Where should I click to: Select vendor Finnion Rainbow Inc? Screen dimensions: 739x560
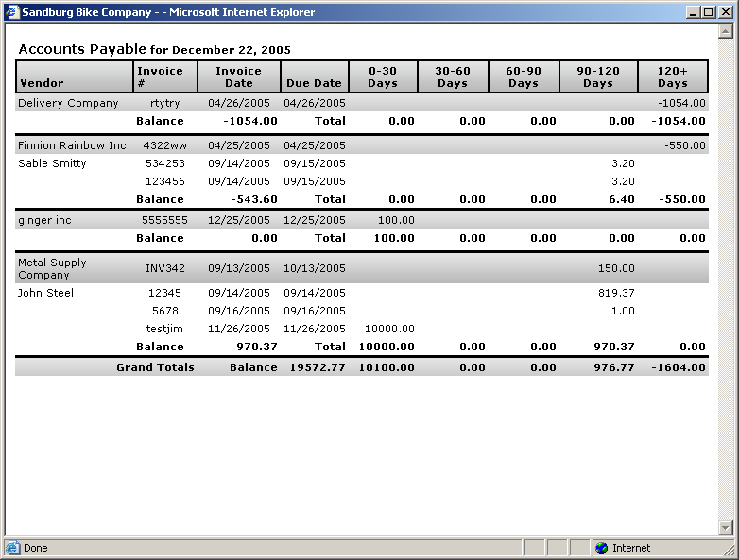[x=72, y=145]
